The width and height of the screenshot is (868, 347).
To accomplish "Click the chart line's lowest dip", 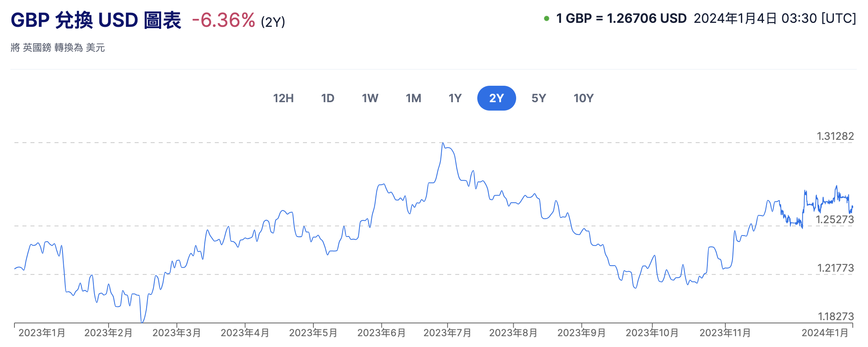I will (142, 322).
